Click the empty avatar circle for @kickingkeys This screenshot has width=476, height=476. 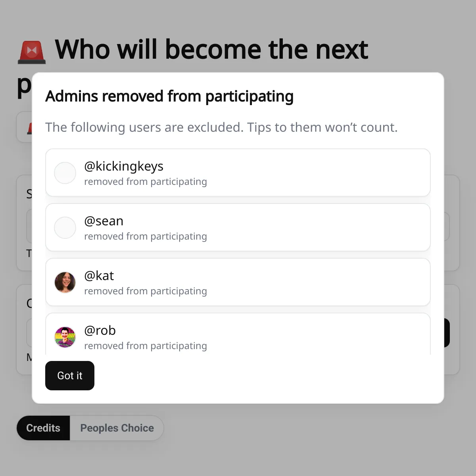click(x=65, y=173)
